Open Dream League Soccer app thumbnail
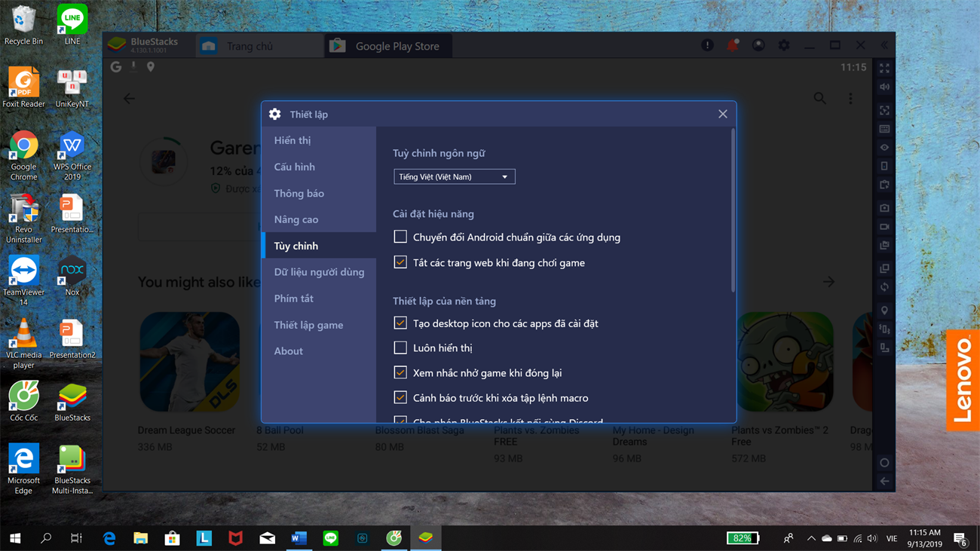 tap(189, 362)
